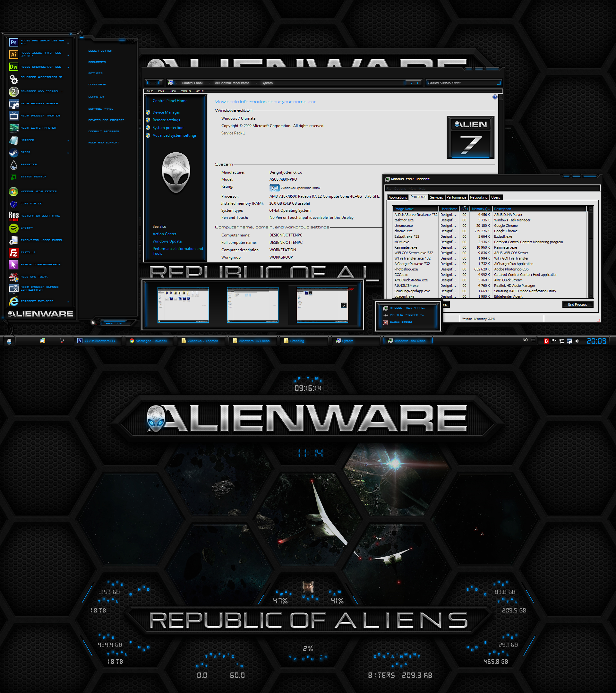Screen dimensions: 616x693
Task: Select Photoshop.exe process row
Action: click(490, 269)
